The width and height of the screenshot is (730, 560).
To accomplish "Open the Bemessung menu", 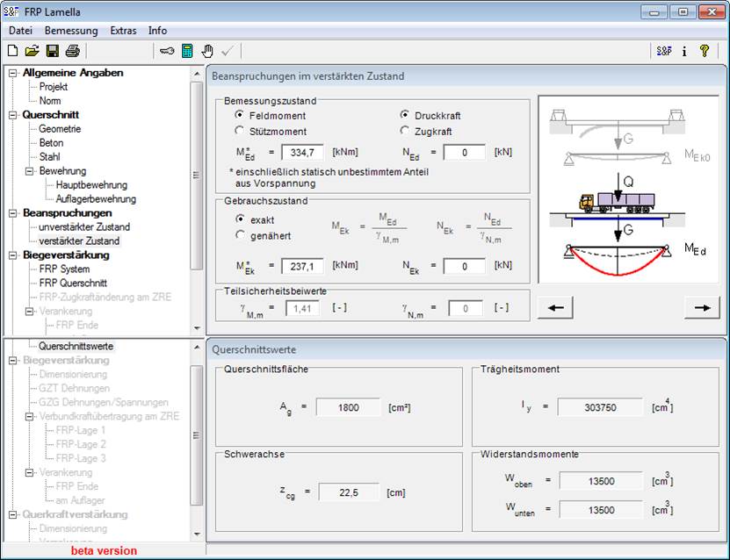I will coord(71,30).
